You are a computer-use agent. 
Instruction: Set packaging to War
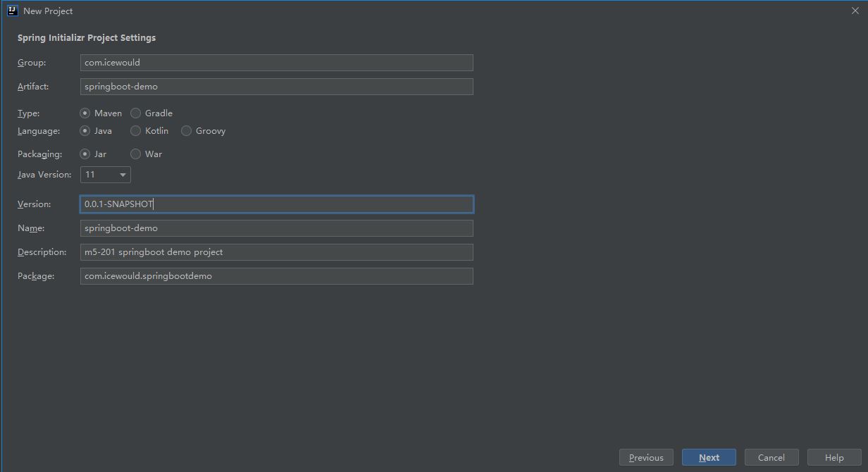[136, 154]
